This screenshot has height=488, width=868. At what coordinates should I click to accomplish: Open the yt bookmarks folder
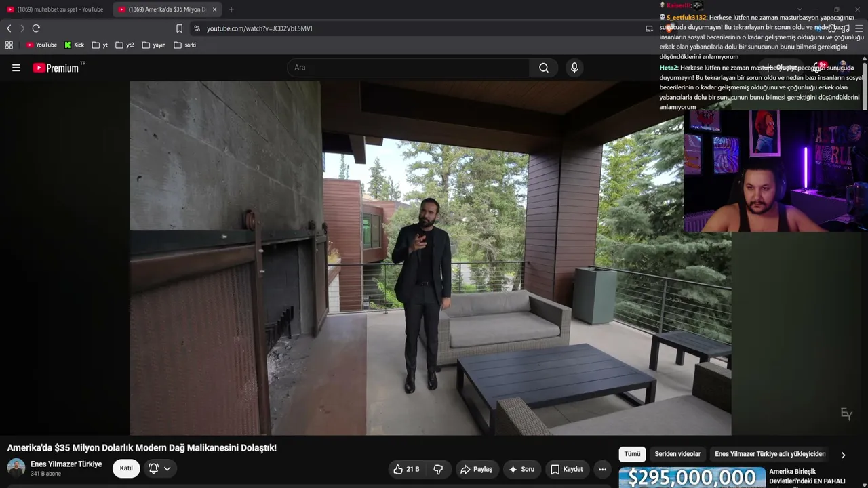(100, 45)
